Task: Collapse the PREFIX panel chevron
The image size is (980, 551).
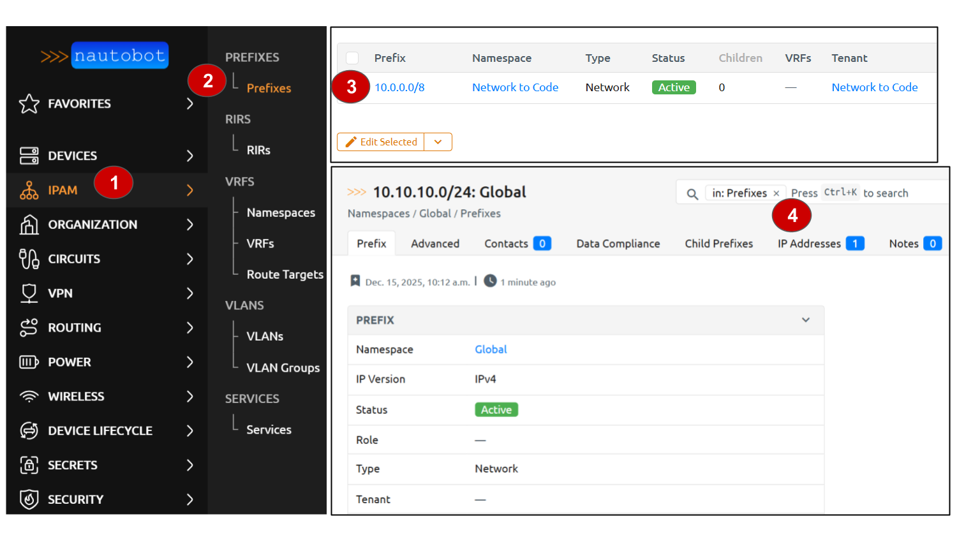Action: [x=806, y=320]
